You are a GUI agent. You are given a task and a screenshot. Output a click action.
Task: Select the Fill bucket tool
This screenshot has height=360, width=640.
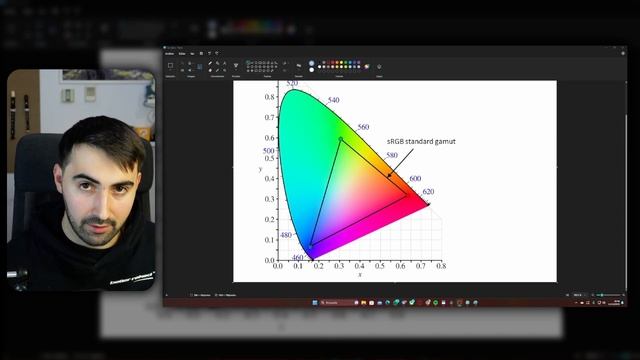218,63
